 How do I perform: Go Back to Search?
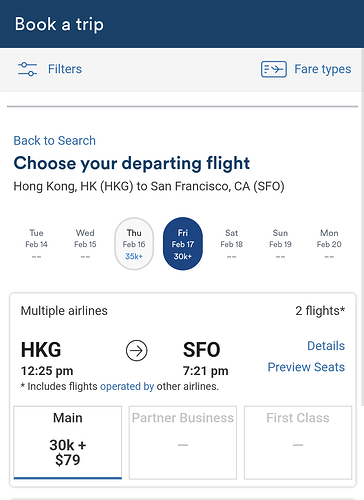click(x=55, y=141)
